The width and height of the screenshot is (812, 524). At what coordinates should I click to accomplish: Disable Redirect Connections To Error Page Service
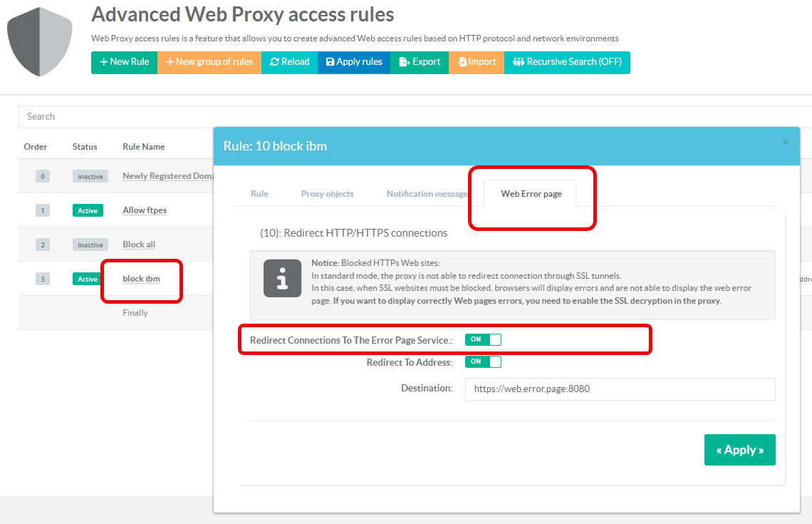(x=483, y=340)
